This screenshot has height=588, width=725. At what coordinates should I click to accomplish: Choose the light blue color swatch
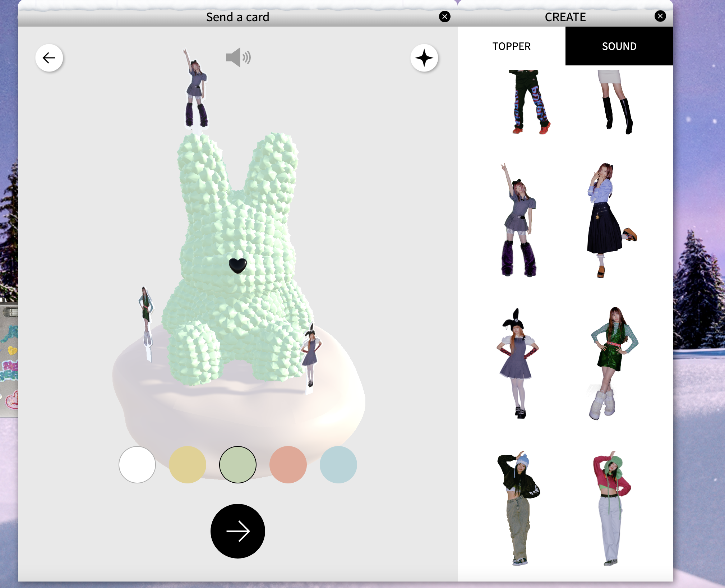click(338, 465)
